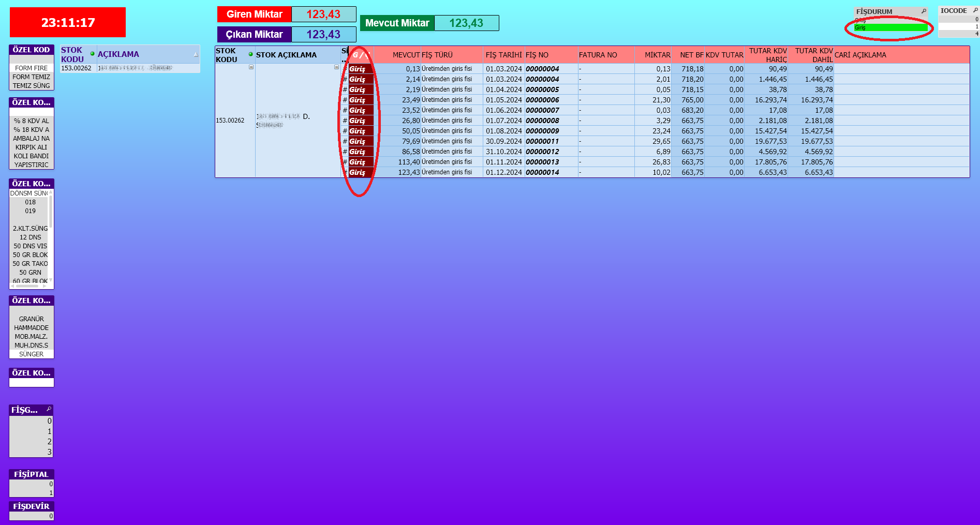Click the FİŞDURUM search magnifier icon
Screen dimensions: 980x525
(924, 11)
